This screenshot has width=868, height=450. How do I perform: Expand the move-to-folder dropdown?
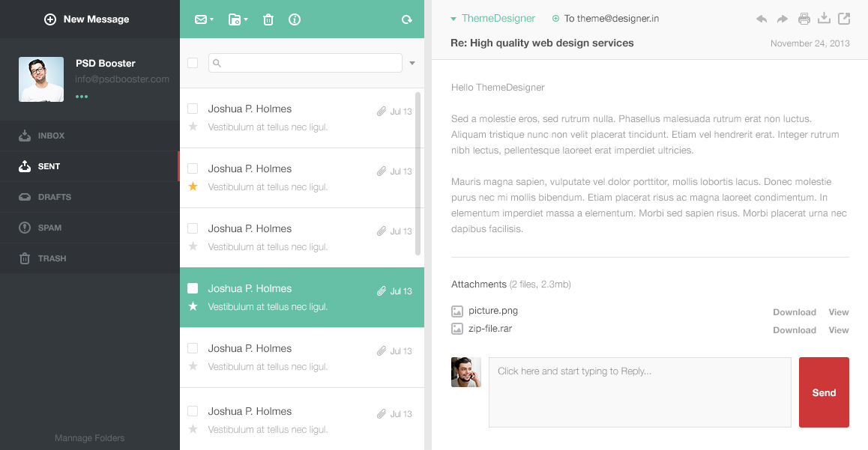pyautogui.click(x=238, y=19)
